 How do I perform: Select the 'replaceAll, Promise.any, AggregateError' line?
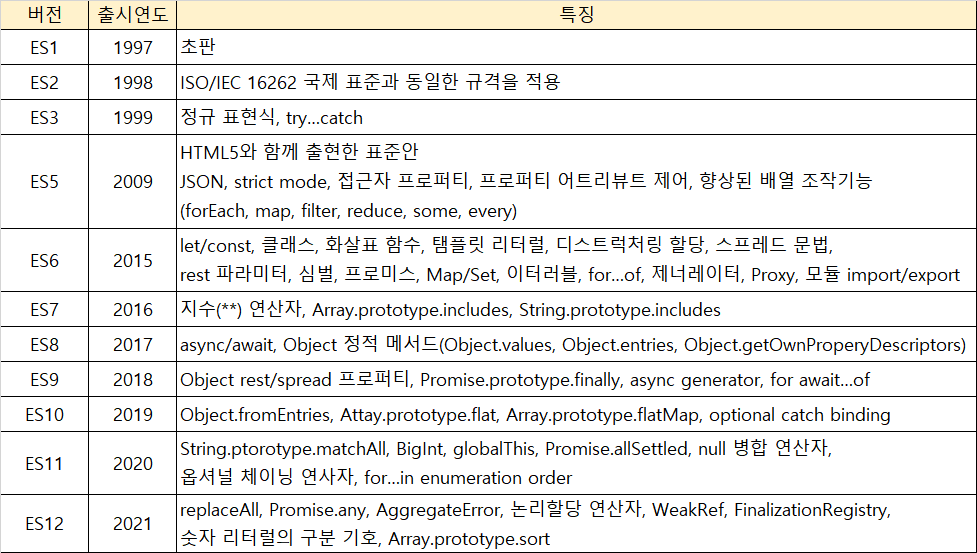[x=535, y=509]
